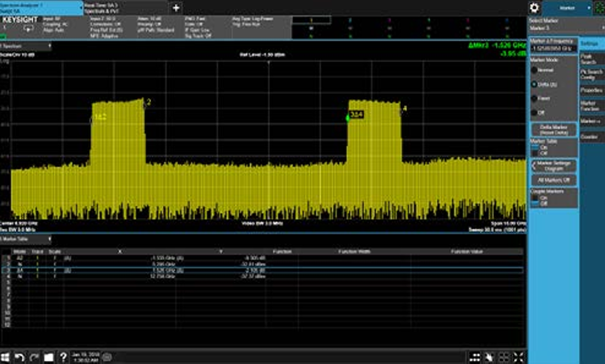Viewport: 605px width, 364px height.
Task: Click the marker 3Δ4 label on the trace
Action: [x=356, y=114]
